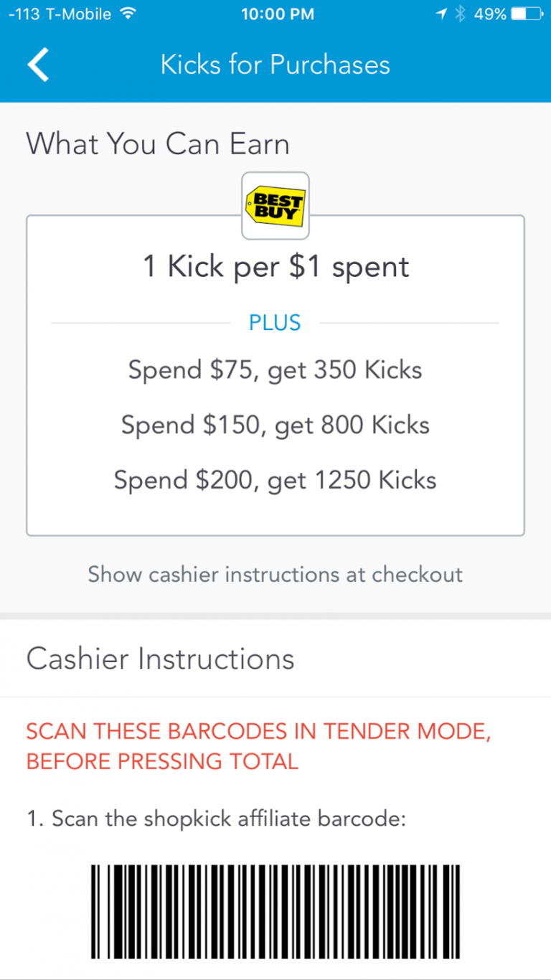Image resolution: width=551 pixels, height=980 pixels.
Task: Tap the location arrow status icon
Action: 441,13
